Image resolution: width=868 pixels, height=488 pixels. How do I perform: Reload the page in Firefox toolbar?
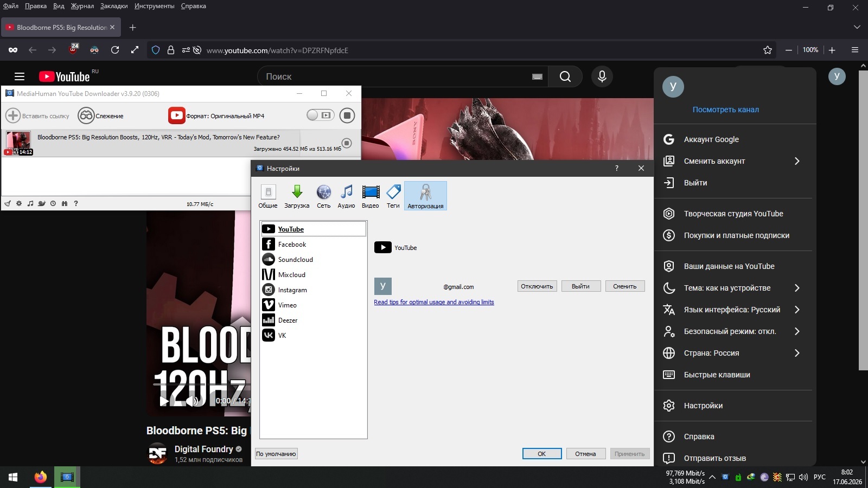(x=115, y=50)
